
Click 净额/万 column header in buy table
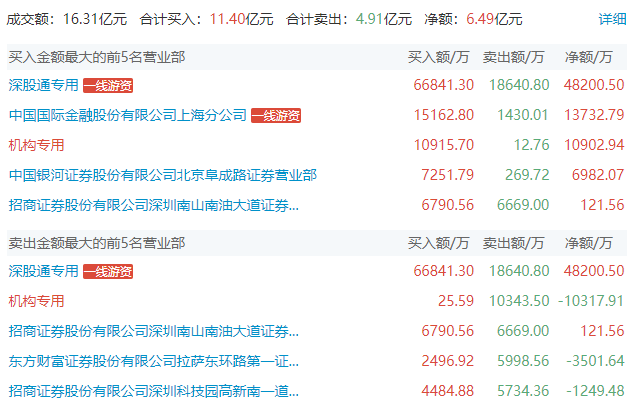(x=588, y=57)
